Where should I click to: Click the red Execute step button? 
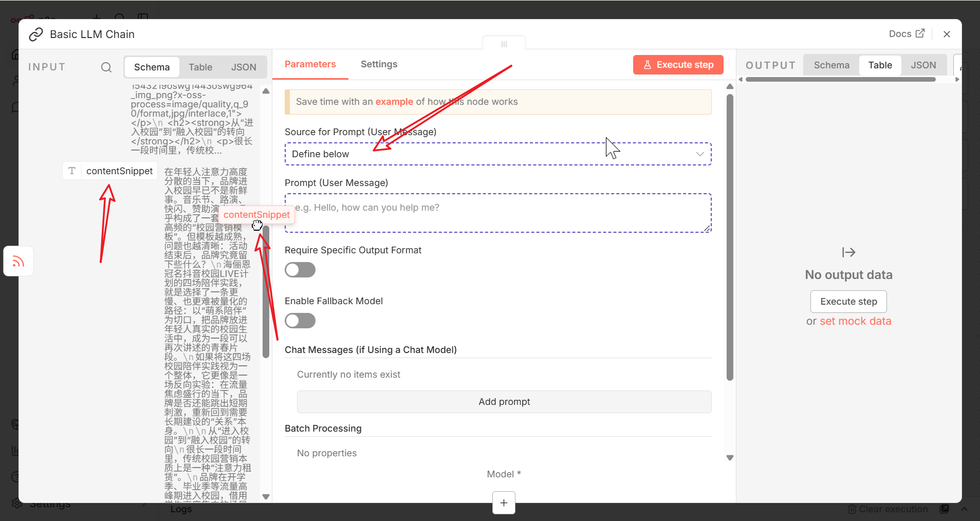tap(678, 65)
